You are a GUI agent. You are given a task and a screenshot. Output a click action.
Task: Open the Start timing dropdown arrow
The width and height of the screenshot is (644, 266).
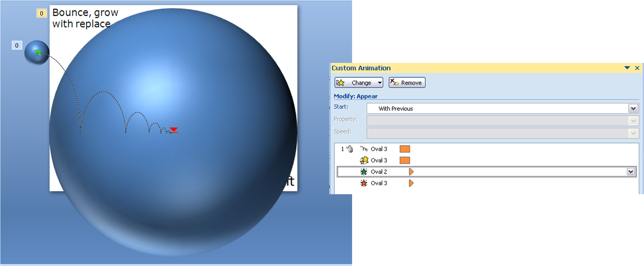(633, 109)
